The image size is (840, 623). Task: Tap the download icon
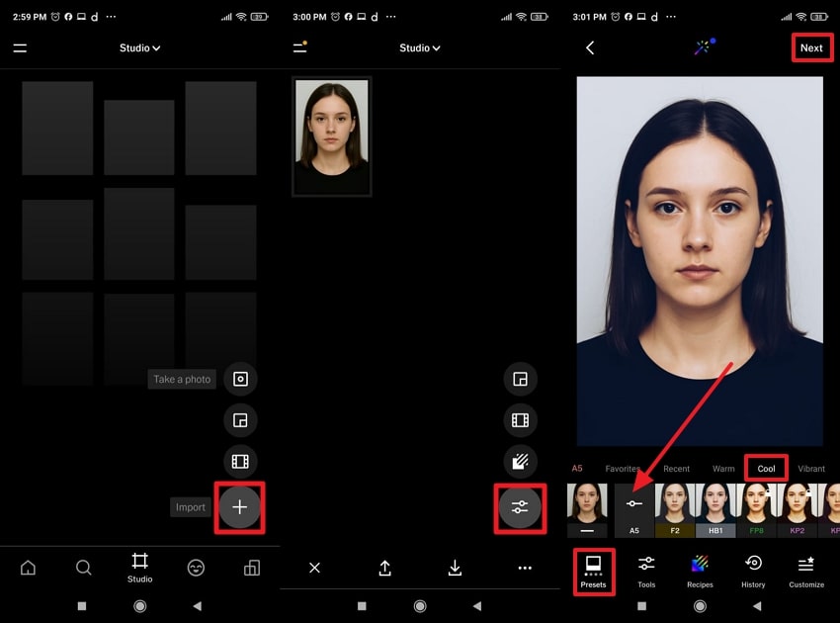point(455,568)
